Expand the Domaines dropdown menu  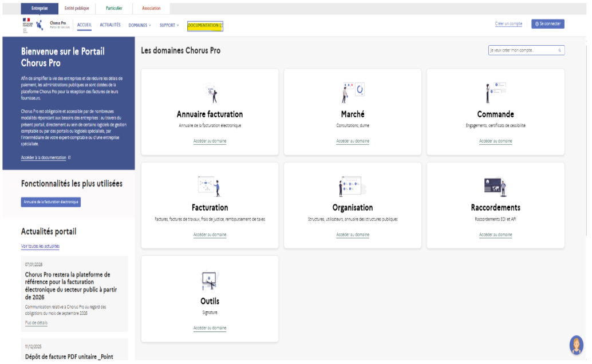click(140, 25)
